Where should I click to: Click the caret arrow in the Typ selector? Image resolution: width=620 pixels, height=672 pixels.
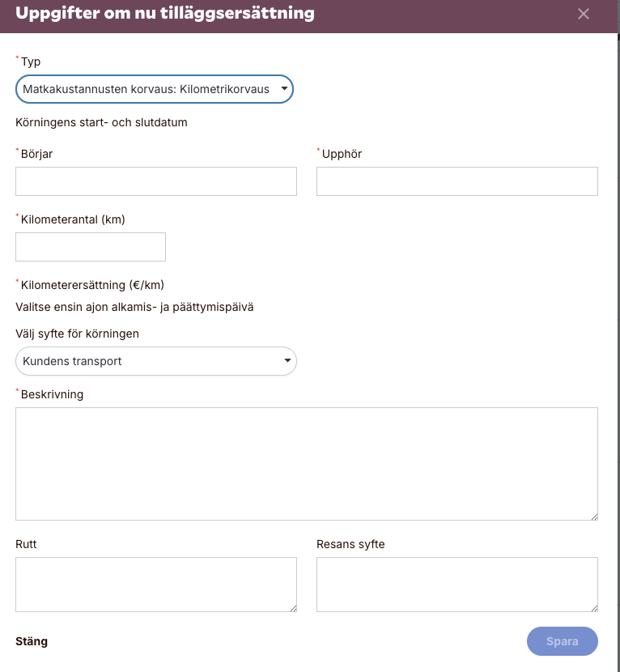click(x=284, y=89)
